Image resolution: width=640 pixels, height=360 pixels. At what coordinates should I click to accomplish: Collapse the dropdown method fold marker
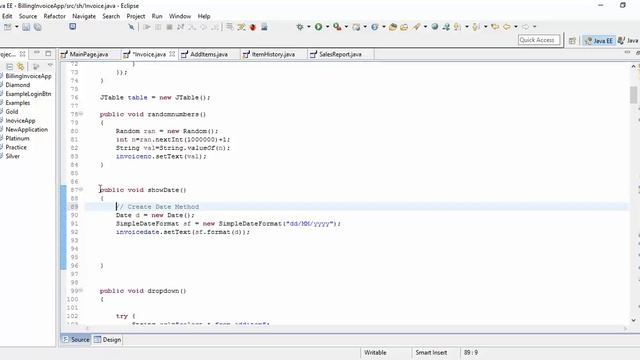[x=81, y=290]
